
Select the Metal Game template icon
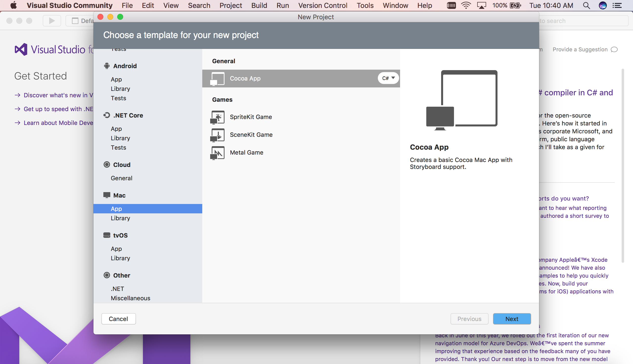(x=217, y=153)
